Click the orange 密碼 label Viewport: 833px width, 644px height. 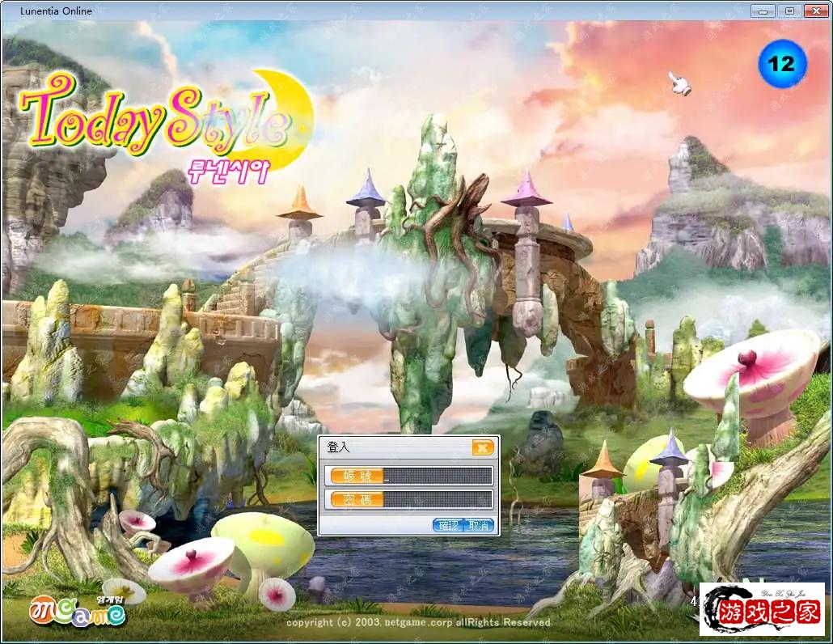pyautogui.click(x=356, y=499)
